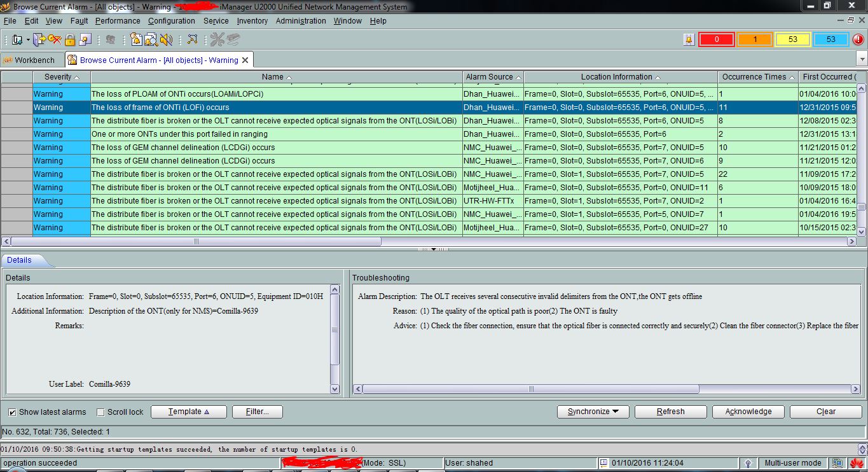Screen dimensions: 868x472
Task: Click the greyed users toolbar icon
Action: (x=111, y=39)
